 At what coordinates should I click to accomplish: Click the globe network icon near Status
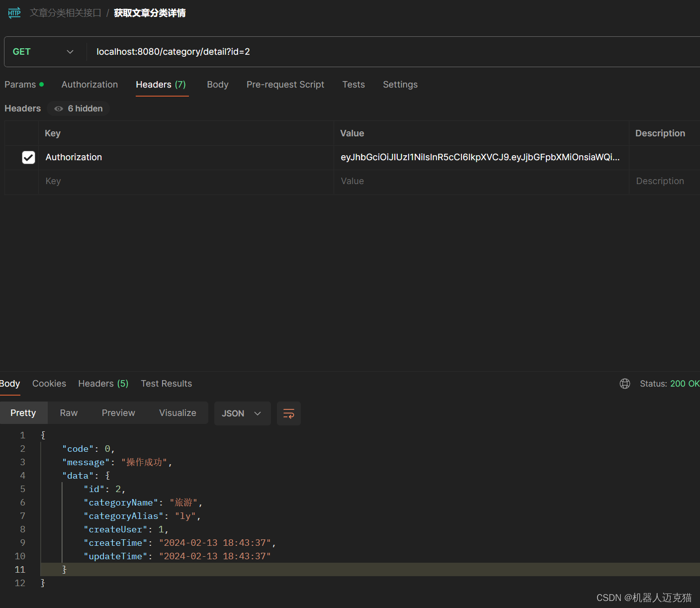point(625,384)
